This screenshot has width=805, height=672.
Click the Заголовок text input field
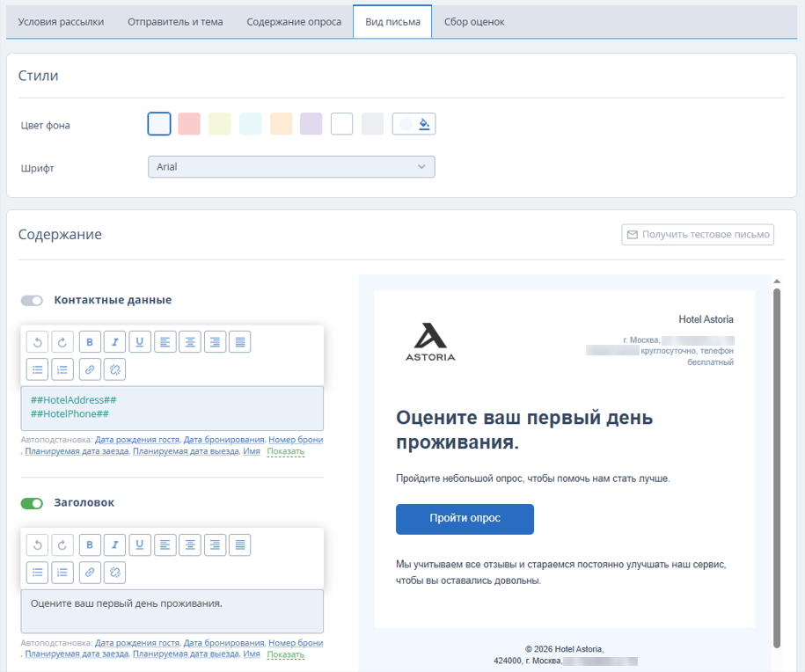pyautogui.click(x=172, y=611)
